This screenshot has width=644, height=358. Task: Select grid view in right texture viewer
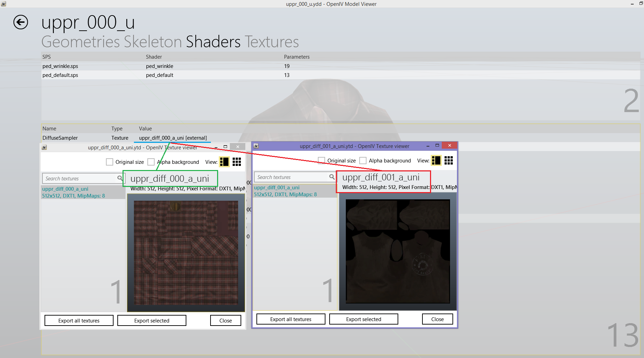click(x=449, y=160)
